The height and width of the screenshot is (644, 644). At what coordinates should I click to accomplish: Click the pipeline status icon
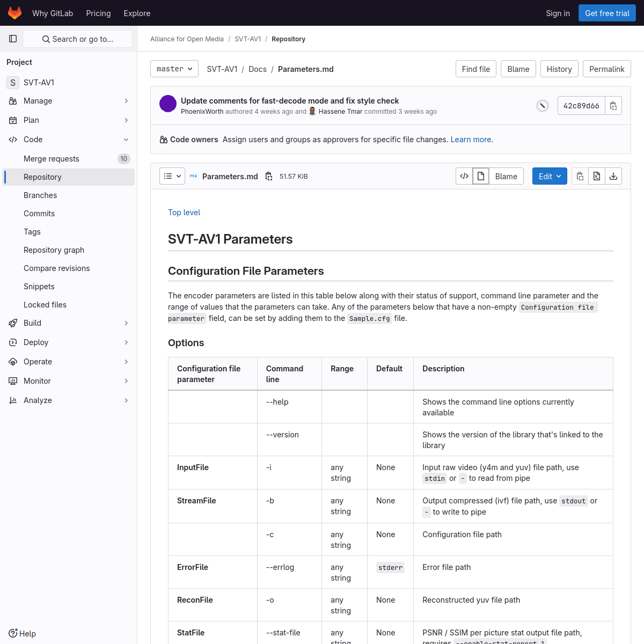(x=543, y=106)
